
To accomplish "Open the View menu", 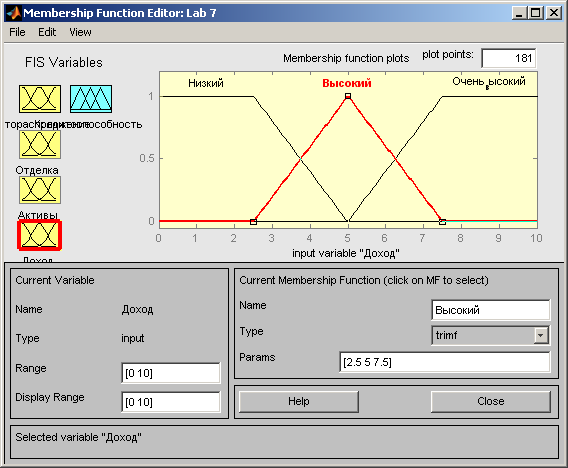I will (80, 32).
